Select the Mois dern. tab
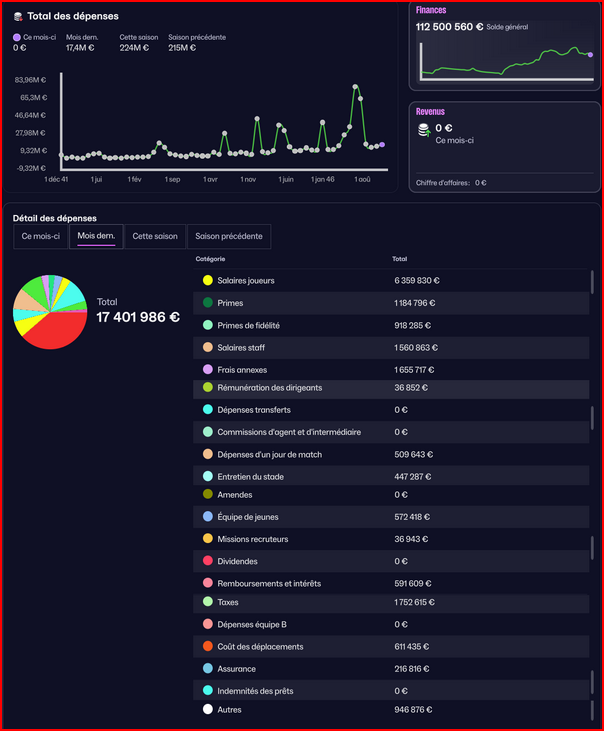The image size is (604, 731). click(x=96, y=236)
